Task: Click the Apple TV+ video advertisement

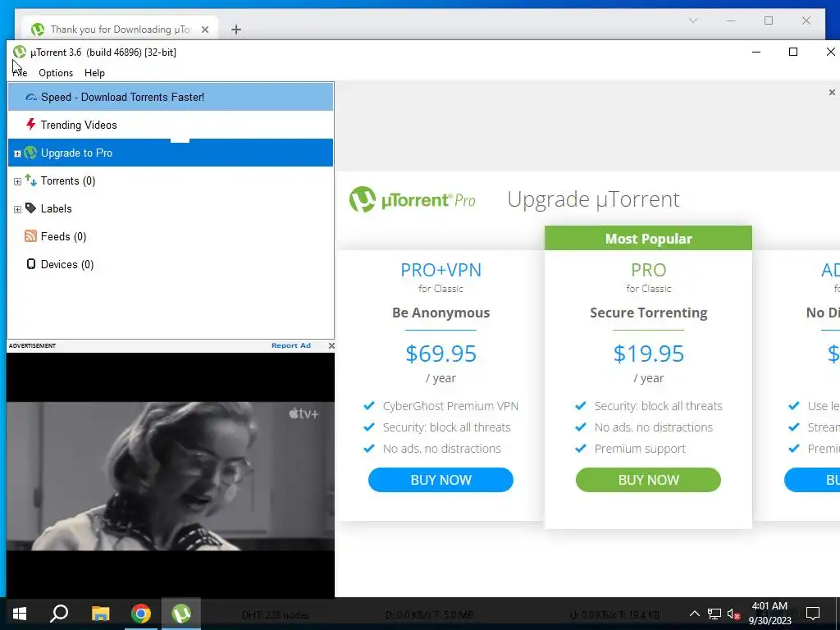Action: 171,475
